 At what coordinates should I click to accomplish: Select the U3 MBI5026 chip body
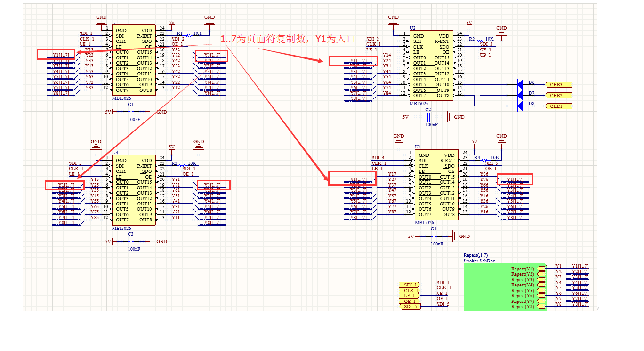[134, 190]
